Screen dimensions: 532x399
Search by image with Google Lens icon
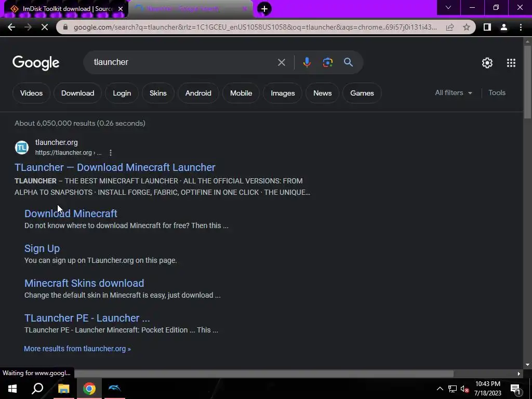328,62
